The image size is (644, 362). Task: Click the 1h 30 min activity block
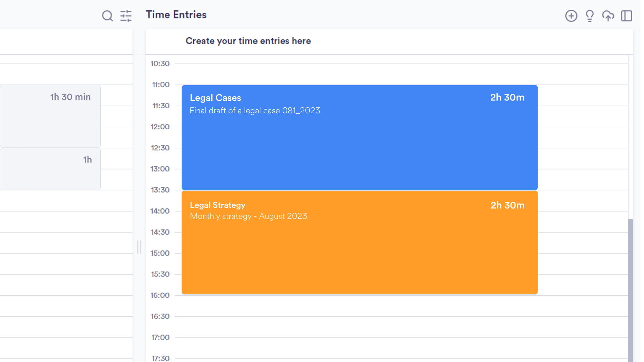tap(50, 116)
